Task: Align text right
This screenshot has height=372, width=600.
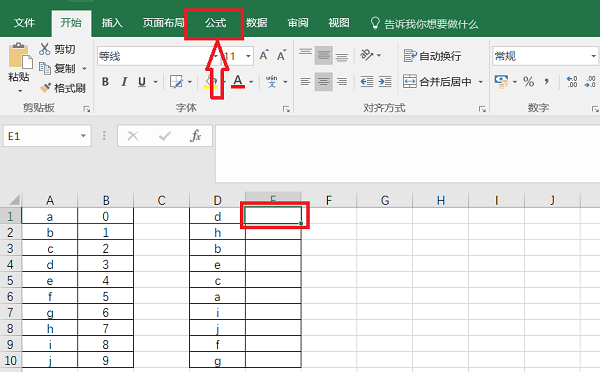Action: tap(342, 82)
